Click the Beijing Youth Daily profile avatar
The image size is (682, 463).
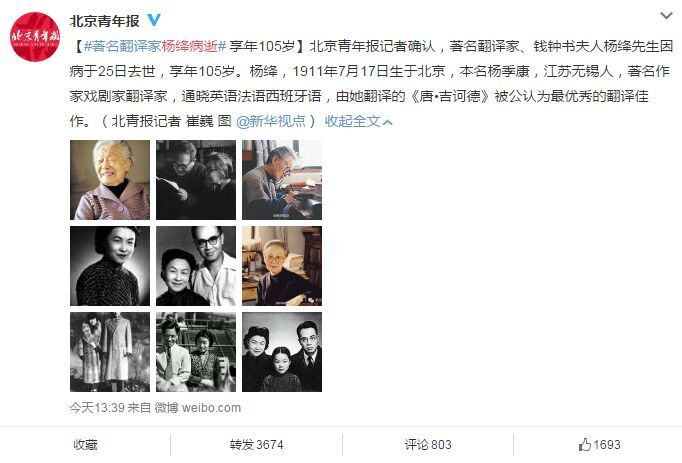35,37
